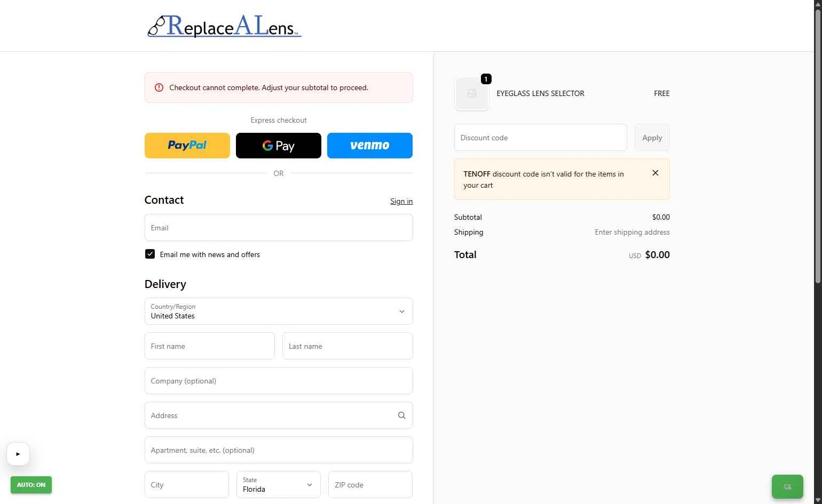The width and height of the screenshot is (822, 504).
Task: Dismiss the TENOFF discount code warning
Action: coord(655,173)
